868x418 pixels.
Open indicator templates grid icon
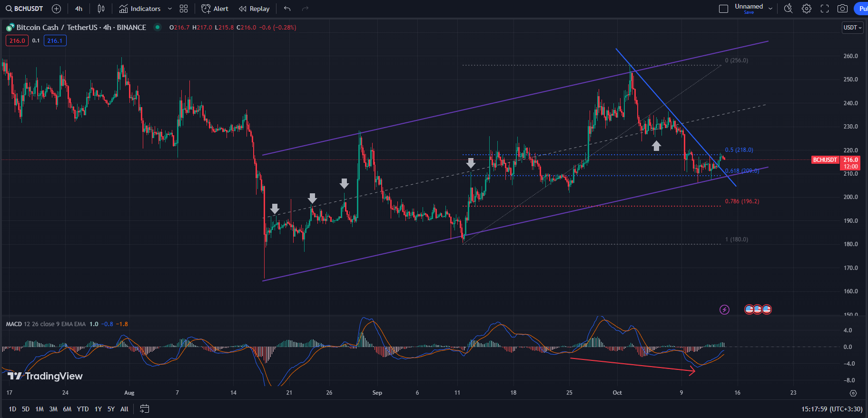click(184, 9)
